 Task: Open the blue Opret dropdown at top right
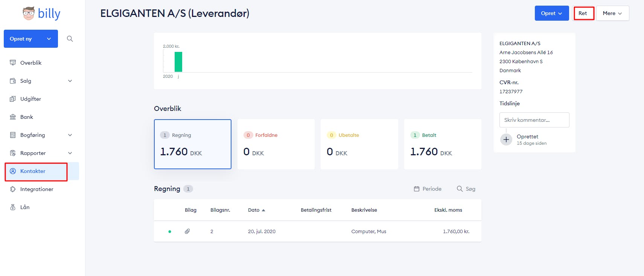(x=552, y=13)
